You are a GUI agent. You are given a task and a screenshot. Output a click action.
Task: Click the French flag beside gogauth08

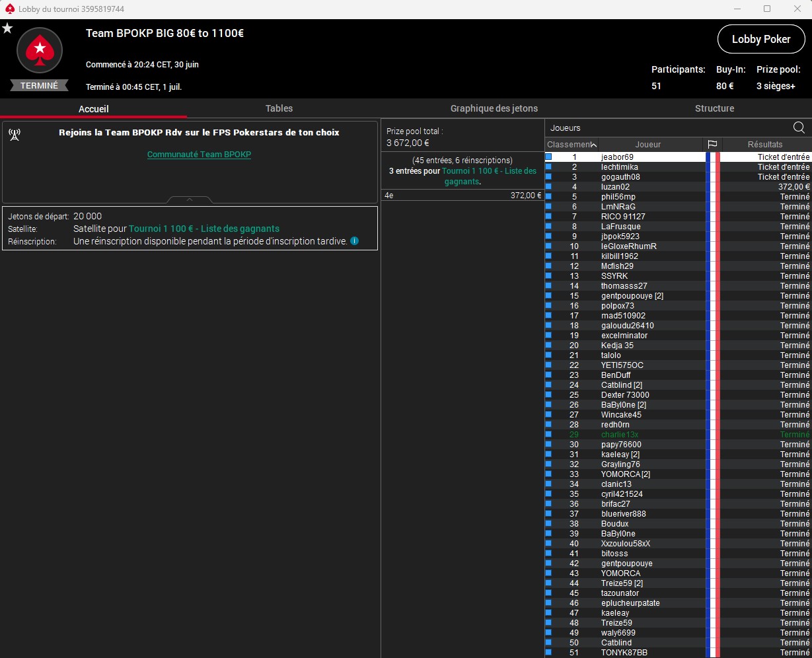click(x=712, y=177)
